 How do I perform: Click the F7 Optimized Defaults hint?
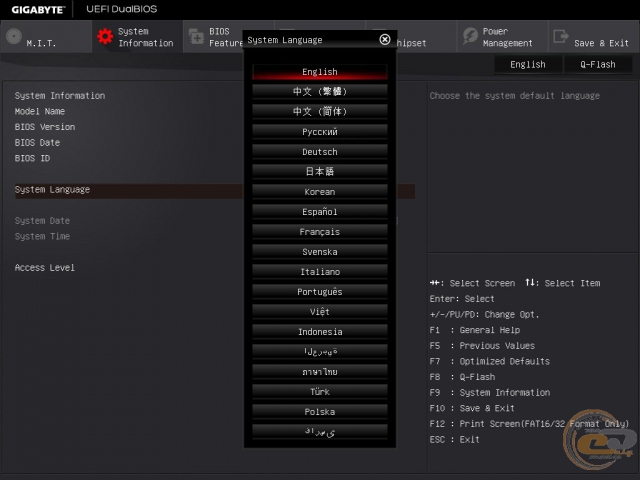tap(489, 361)
